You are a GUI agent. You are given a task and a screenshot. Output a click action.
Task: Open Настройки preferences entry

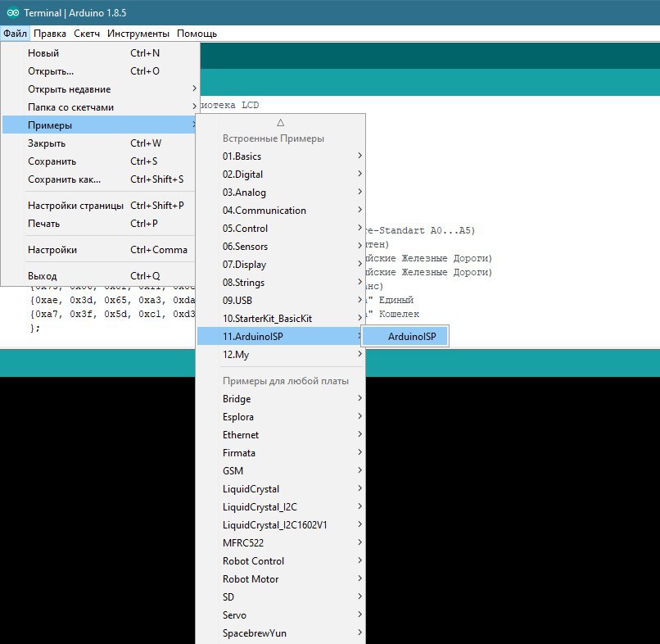[99, 250]
